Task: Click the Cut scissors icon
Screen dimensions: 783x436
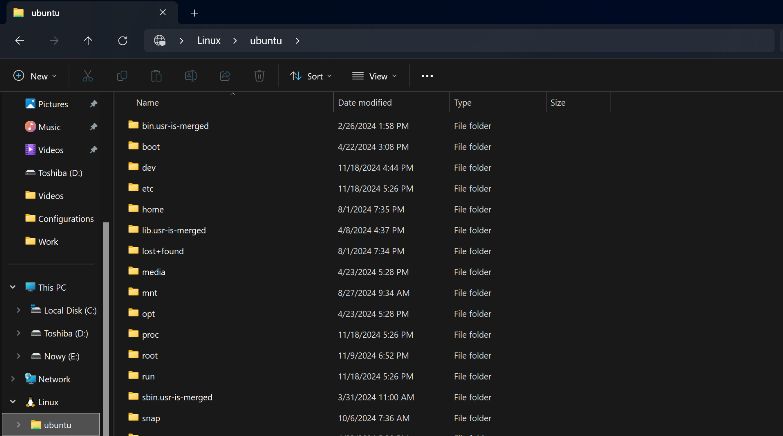Action: tap(87, 76)
